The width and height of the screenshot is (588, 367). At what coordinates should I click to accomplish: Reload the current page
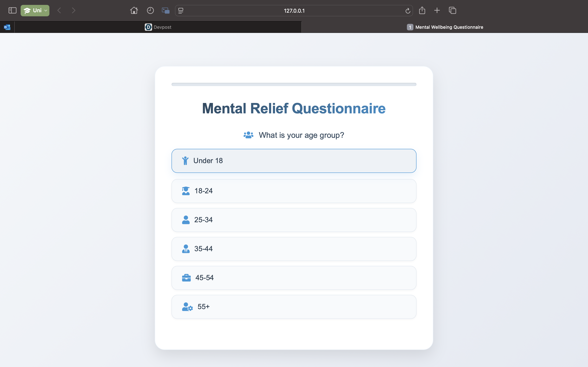(x=408, y=11)
